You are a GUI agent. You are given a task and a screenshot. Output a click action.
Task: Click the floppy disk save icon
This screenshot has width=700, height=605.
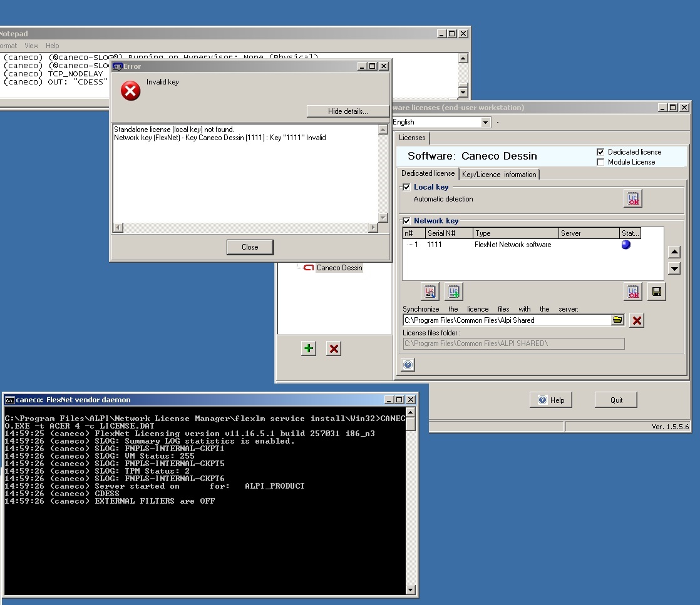tap(657, 292)
